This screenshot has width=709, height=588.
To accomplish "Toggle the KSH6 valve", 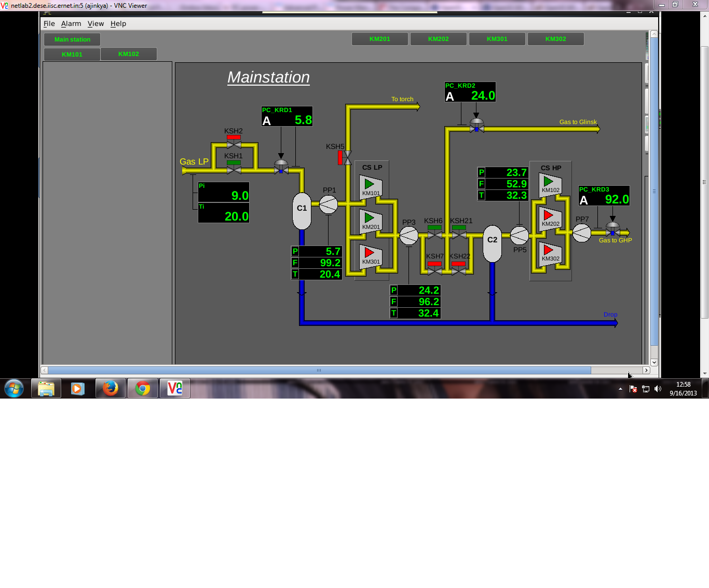I will pyautogui.click(x=434, y=234).
